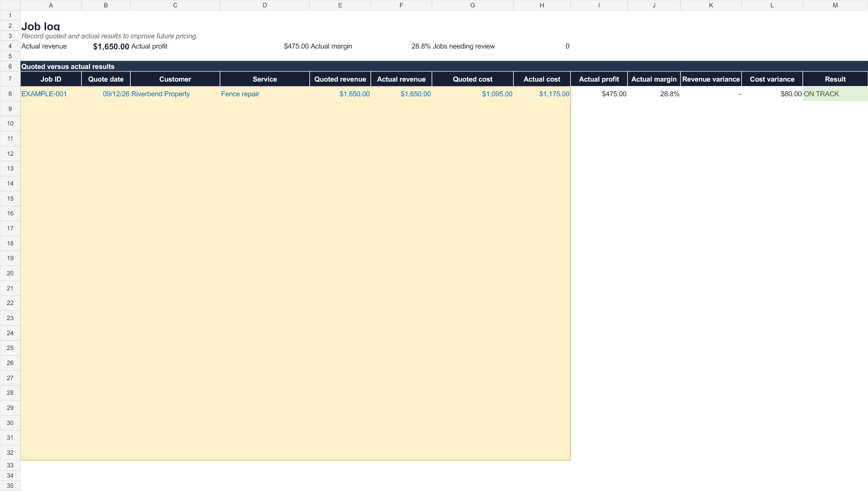Select the revenue variance dash cell in row 8
Viewport: 868px width, 491px height.
[x=711, y=94]
